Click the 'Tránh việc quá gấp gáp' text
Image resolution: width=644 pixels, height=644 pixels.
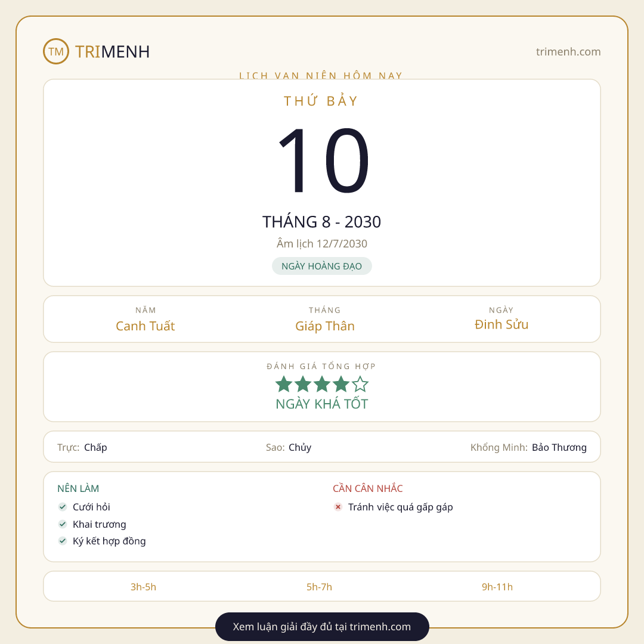pyautogui.click(x=401, y=507)
